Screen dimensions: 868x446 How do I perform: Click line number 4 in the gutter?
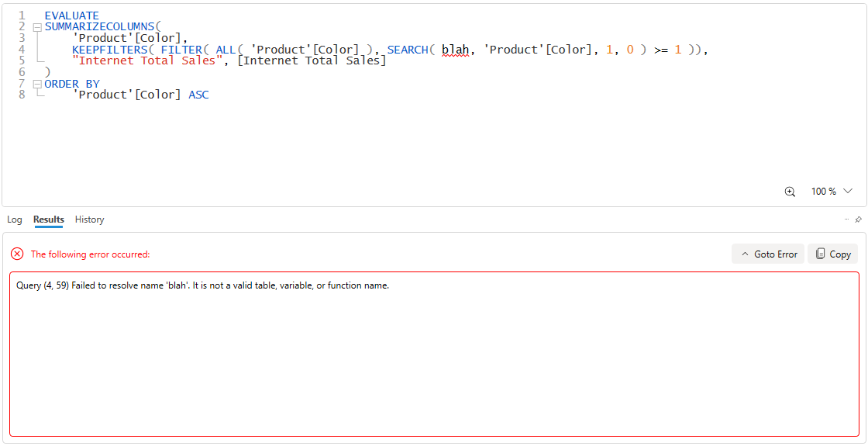coord(22,50)
